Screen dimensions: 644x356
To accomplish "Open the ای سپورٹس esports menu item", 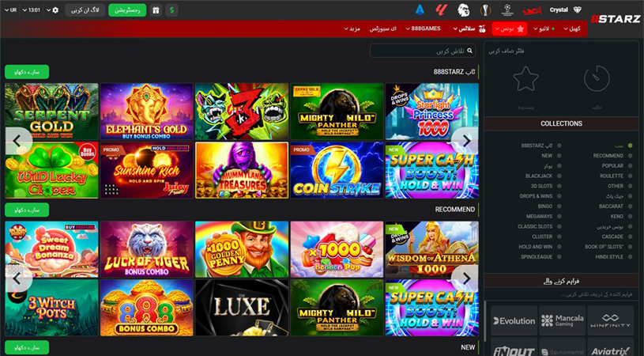I will 382,28.
